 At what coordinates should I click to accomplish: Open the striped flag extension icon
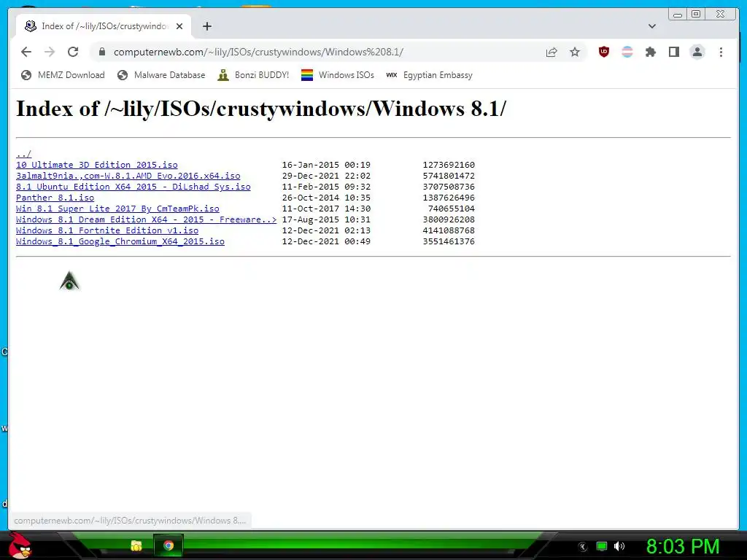tap(627, 52)
